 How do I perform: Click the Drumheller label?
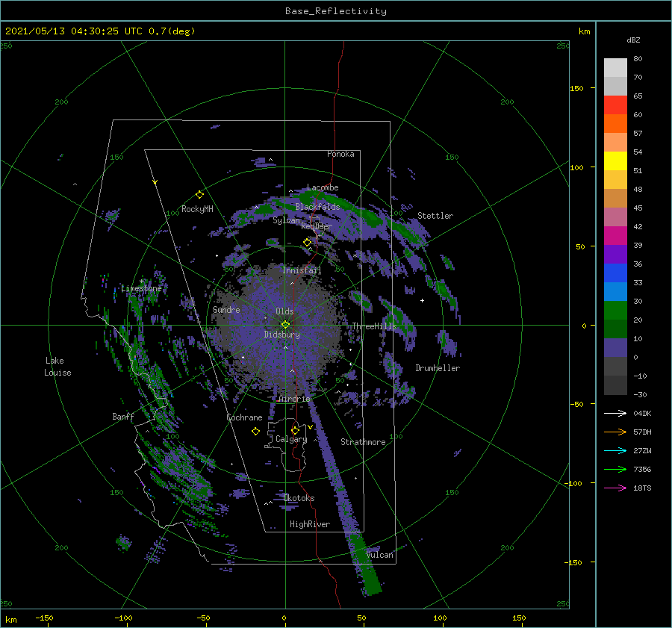pos(438,368)
